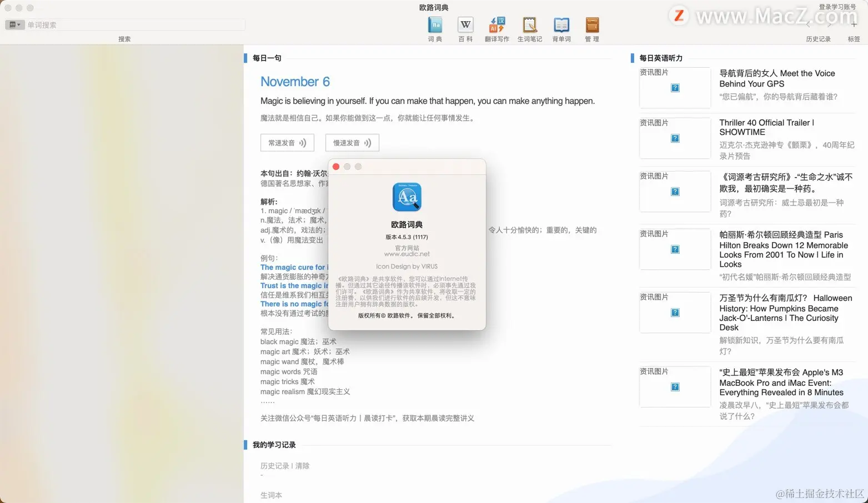The height and width of the screenshot is (503, 868).
Task: Open the www.eudic.net website link
Action: (407, 254)
